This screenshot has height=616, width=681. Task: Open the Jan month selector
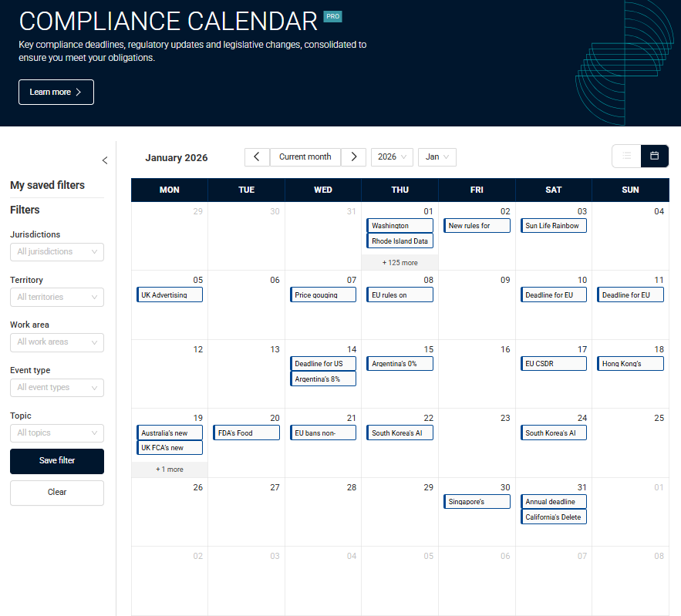(437, 157)
